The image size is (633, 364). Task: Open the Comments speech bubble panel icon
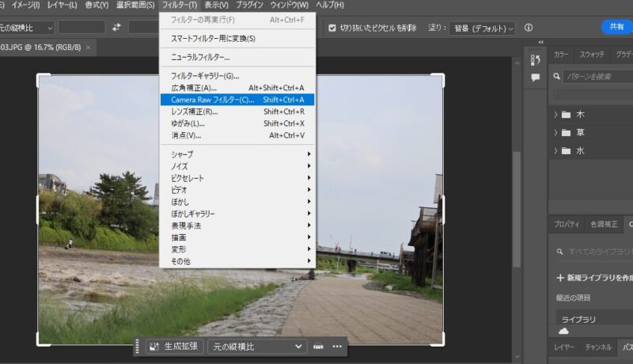point(536,78)
